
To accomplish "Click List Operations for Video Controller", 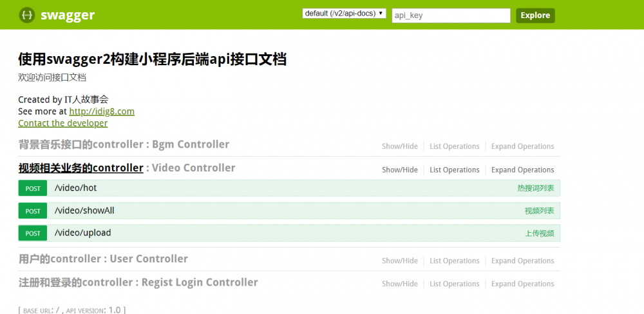I will [454, 170].
